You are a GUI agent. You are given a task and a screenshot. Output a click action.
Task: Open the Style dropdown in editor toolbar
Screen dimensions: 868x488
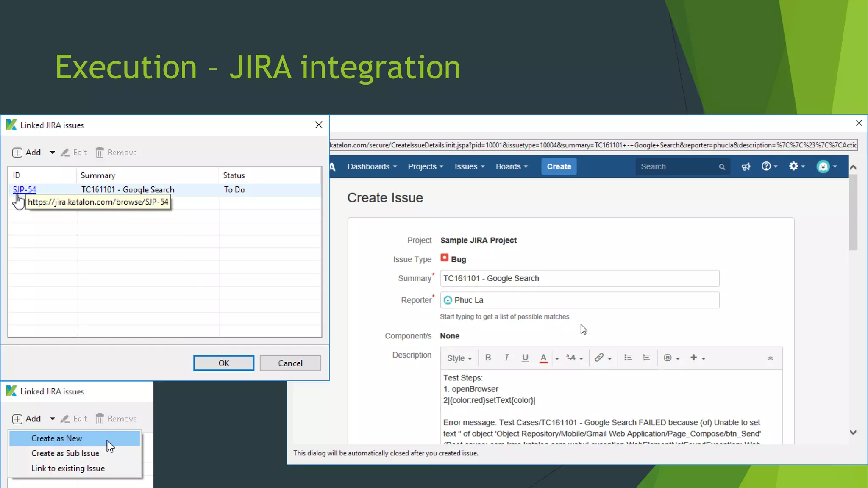[459, 358]
